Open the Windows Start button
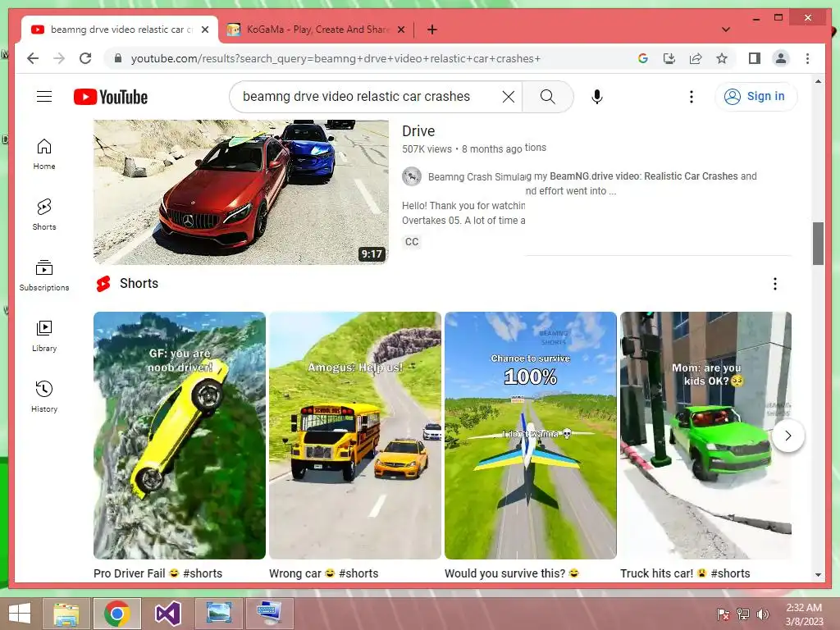Screen dimensions: 840x630 20,613
